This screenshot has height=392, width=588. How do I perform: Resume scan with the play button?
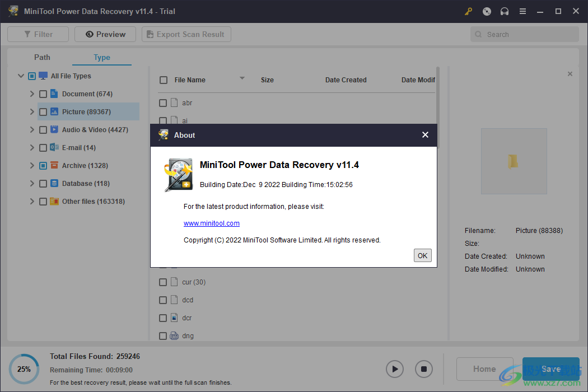[395, 369]
